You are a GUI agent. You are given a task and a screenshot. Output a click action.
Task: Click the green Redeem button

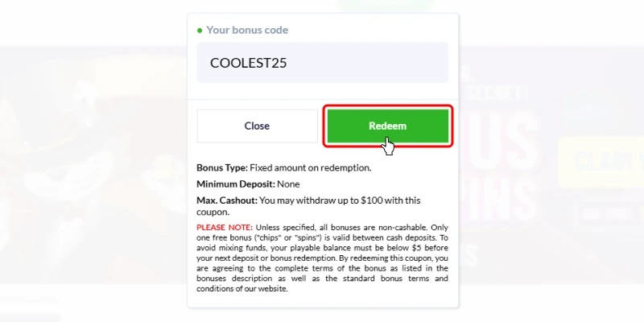click(388, 126)
